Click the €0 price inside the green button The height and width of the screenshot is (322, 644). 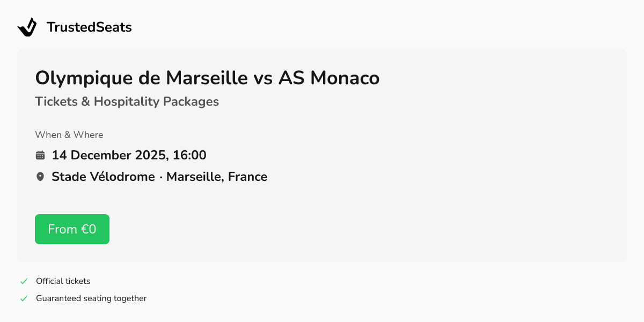click(90, 229)
